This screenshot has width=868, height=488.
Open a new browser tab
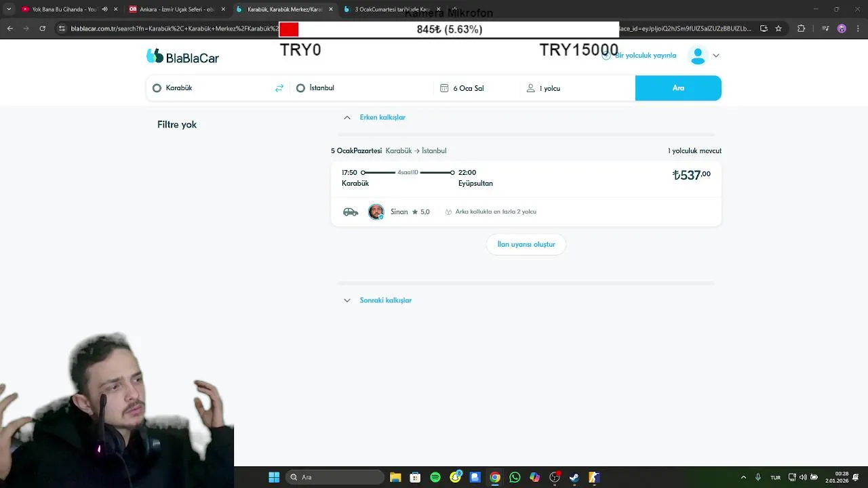click(x=454, y=9)
